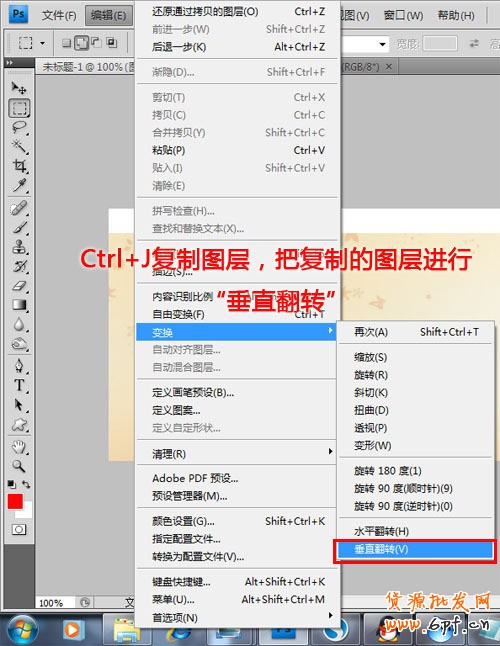Swap foreground and background colors
The image size is (500, 646).
click(x=26, y=484)
